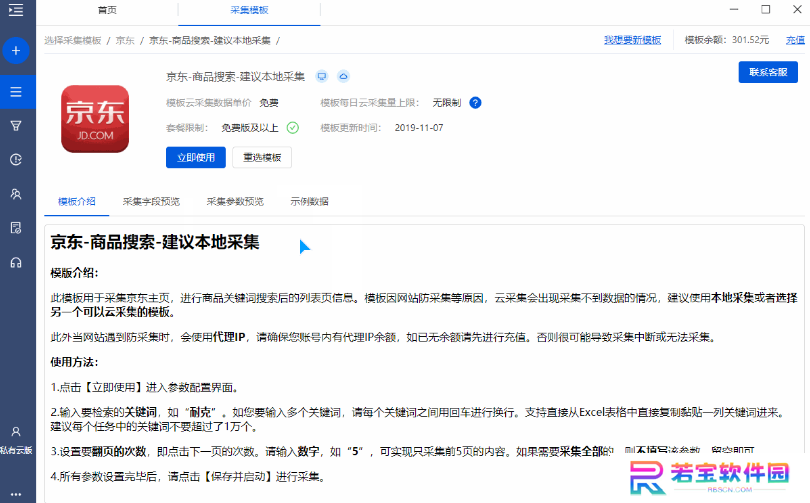This screenshot has width=810, height=503.
Task: Click the 联系客服 button
Action: pyautogui.click(x=768, y=72)
